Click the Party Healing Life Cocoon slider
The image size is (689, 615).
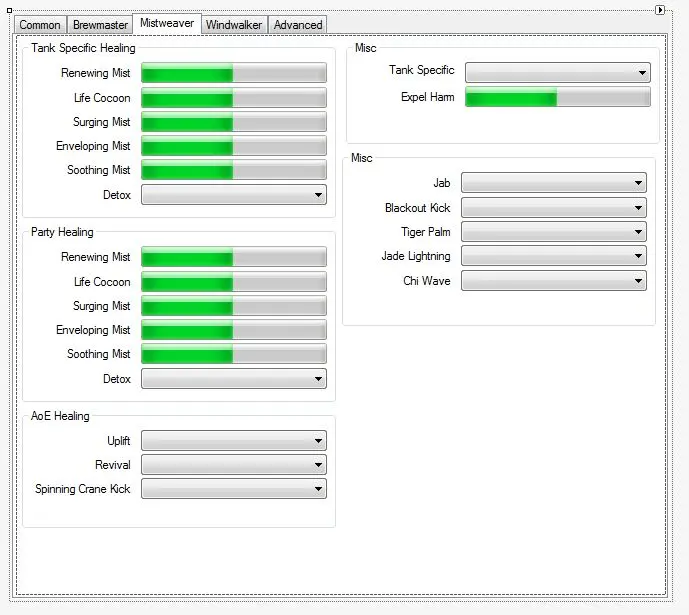[234, 282]
